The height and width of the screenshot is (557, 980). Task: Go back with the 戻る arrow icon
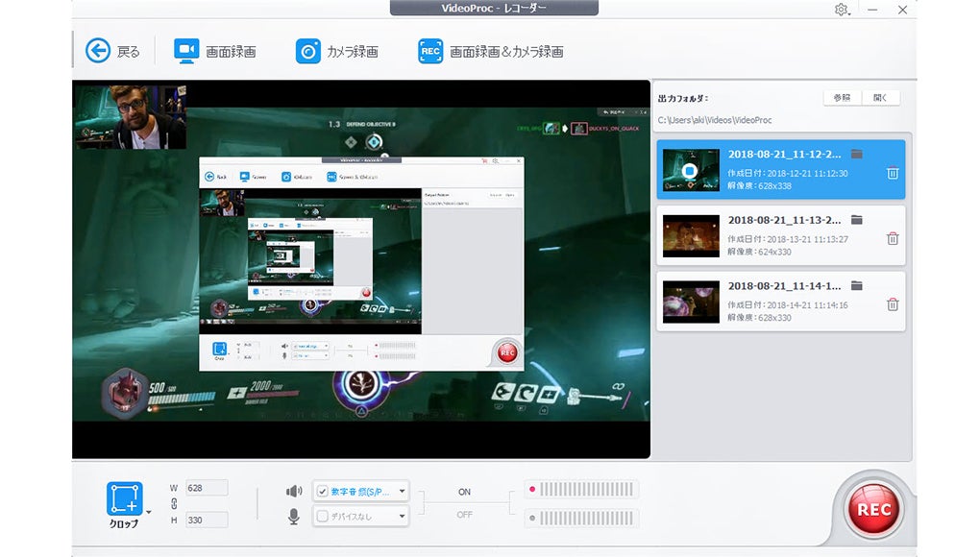click(x=98, y=51)
